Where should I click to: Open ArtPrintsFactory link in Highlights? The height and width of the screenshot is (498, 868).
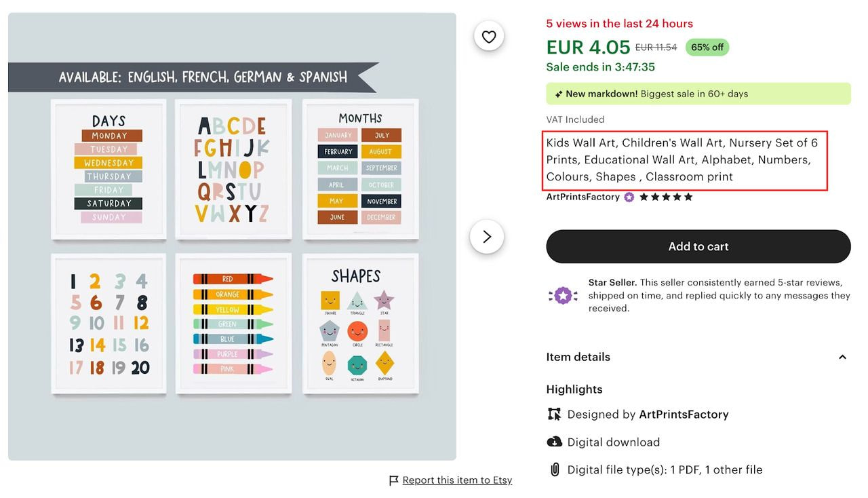pyautogui.click(x=684, y=414)
